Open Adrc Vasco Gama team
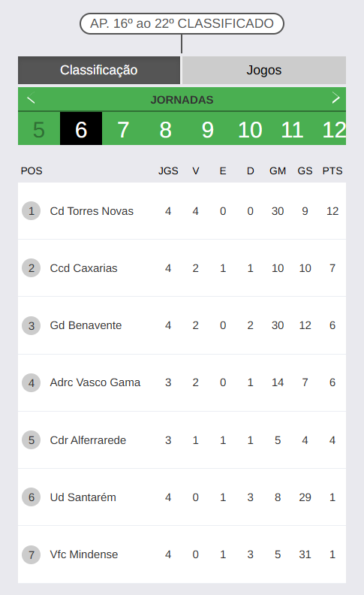Image resolution: width=364 pixels, height=595 pixels. point(182,382)
